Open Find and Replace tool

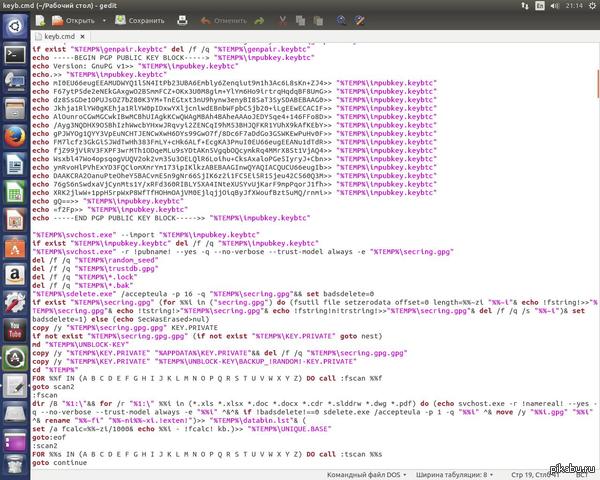360,21
